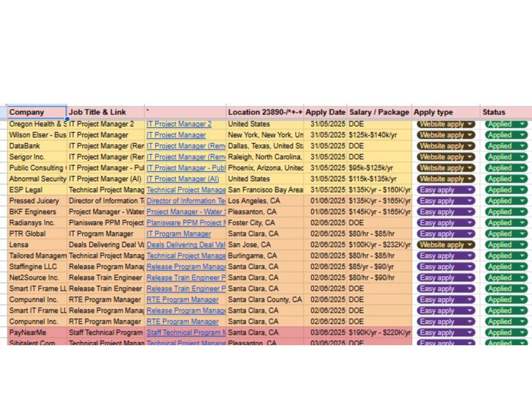Open the 'Deals Delivering Deal Val' link
The height and width of the screenshot is (399, 532).
[186, 245]
